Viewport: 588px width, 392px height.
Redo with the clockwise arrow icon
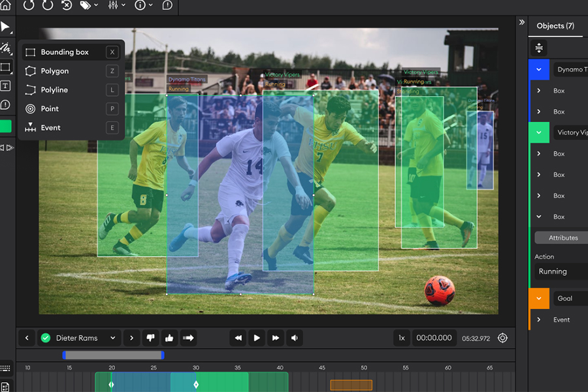pos(48,5)
